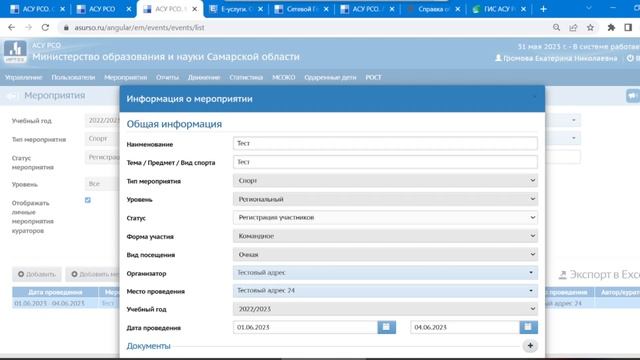Open Управление menu
The height and width of the screenshot is (360, 640).
pyautogui.click(x=24, y=77)
